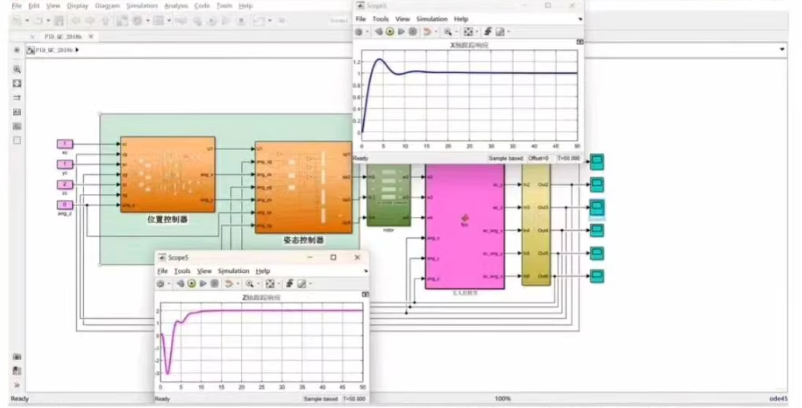Click the Save model toolbar icon
The image size is (802, 408).
59,21
